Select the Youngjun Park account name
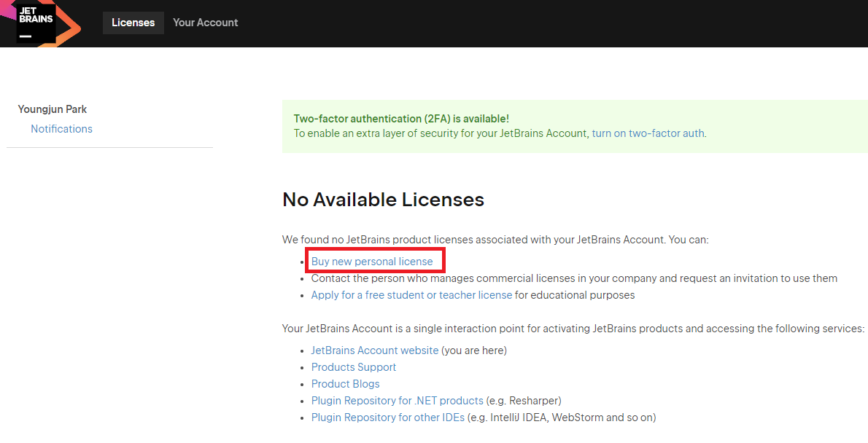 click(52, 109)
